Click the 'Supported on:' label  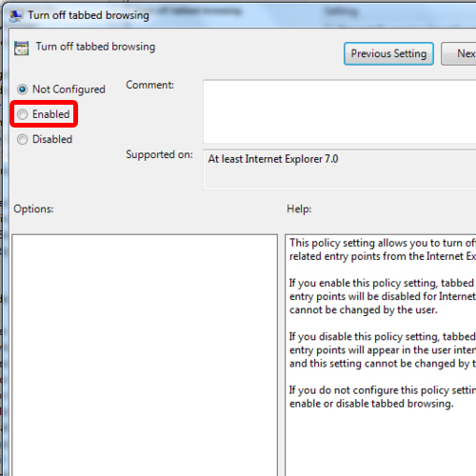[159, 154]
